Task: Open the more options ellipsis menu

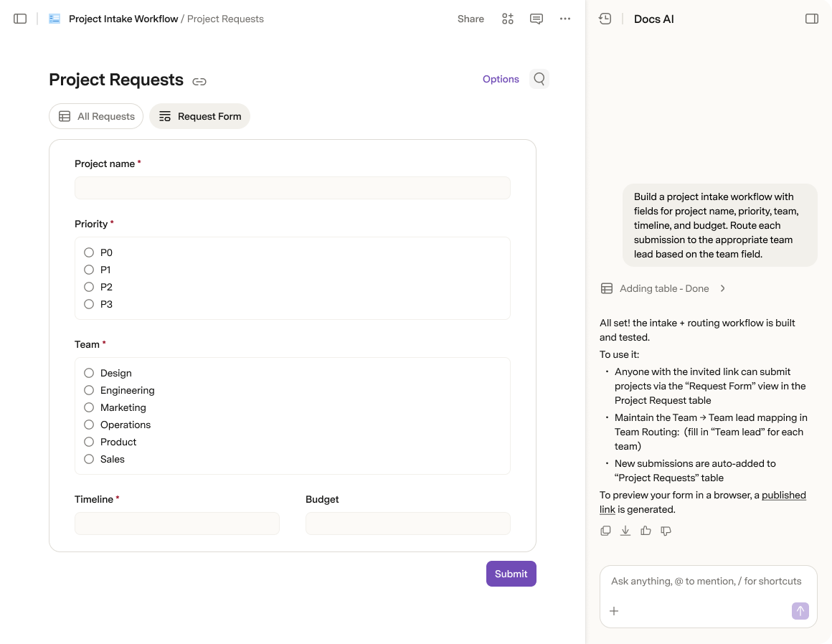Action: point(564,19)
